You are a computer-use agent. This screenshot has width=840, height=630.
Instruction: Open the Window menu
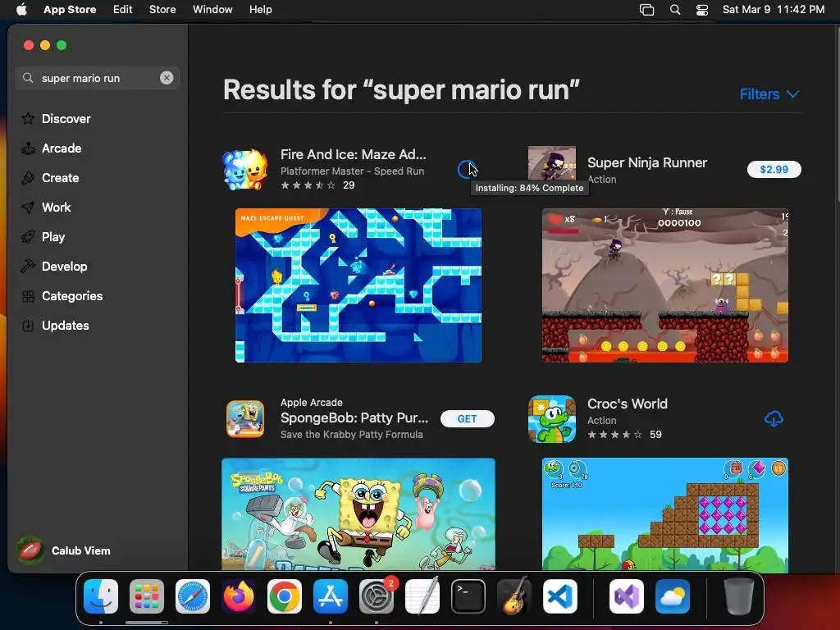(212, 10)
